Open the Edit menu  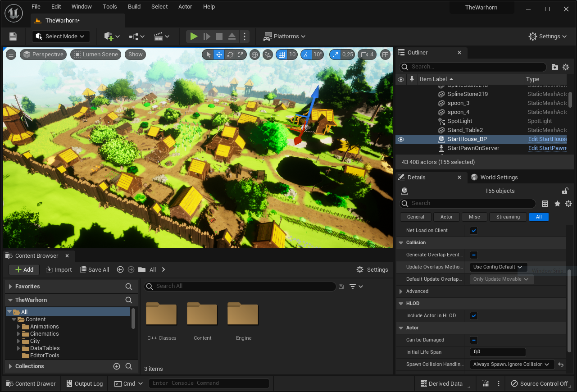coord(56,7)
